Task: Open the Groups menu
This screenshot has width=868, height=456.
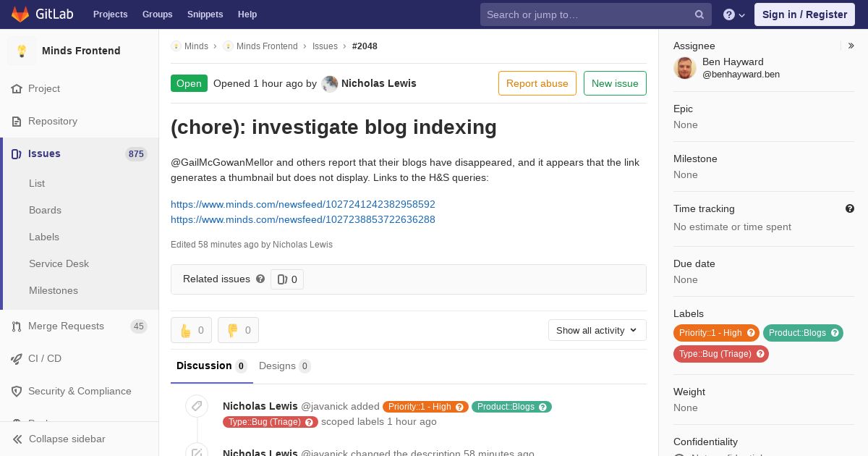Action: tap(157, 14)
